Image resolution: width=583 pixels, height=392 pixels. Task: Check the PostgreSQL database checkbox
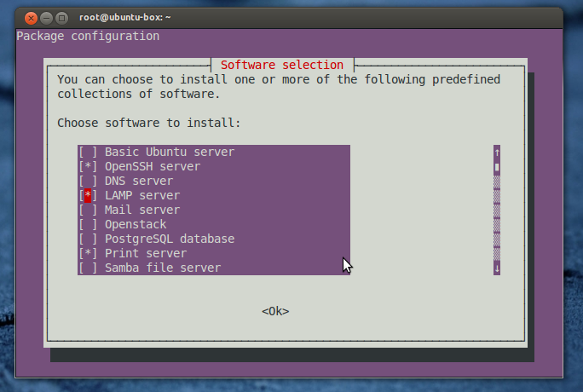pyautogui.click(x=88, y=239)
